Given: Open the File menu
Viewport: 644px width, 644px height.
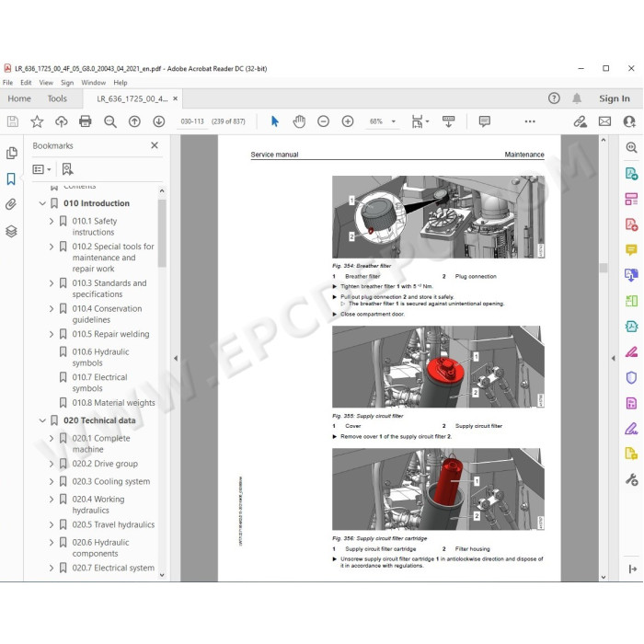Looking at the screenshot, I should pyautogui.click(x=7, y=83).
